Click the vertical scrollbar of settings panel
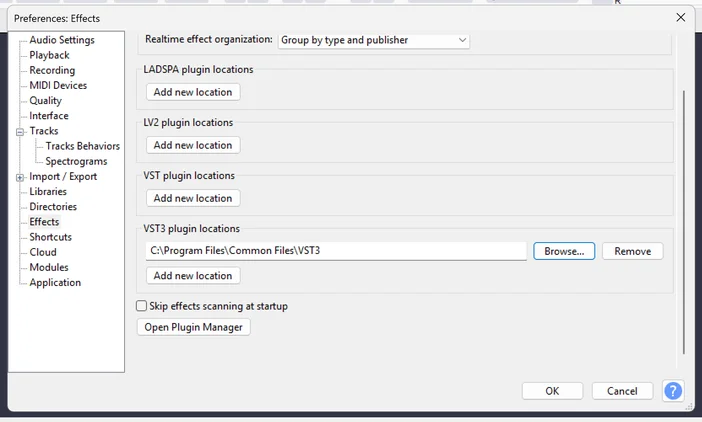Screen dimensions: 702x422 684,220
